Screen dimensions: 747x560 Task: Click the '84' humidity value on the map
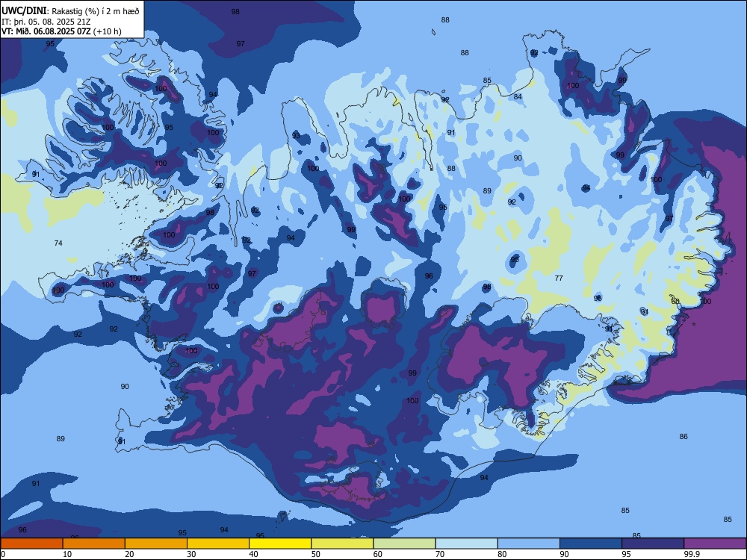(x=518, y=96)
